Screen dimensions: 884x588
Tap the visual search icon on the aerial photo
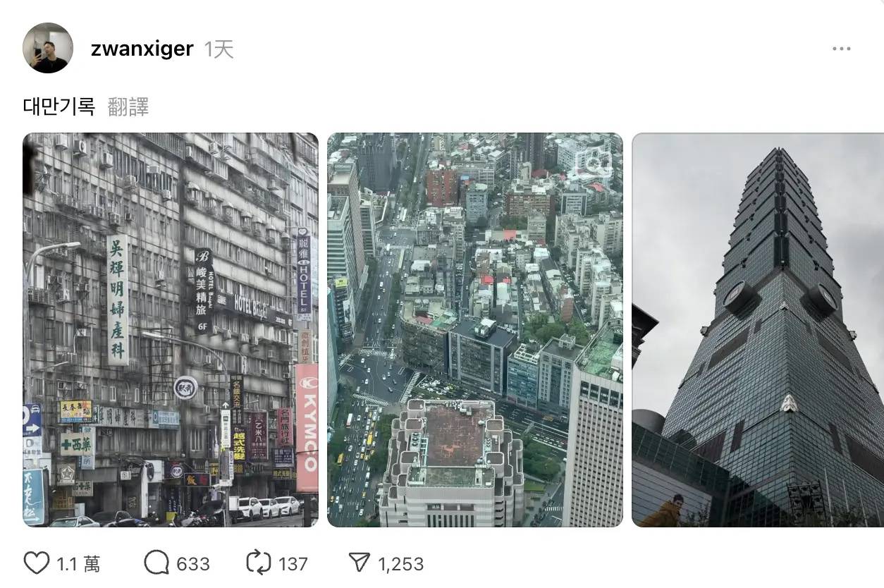[x=593, y=164]
